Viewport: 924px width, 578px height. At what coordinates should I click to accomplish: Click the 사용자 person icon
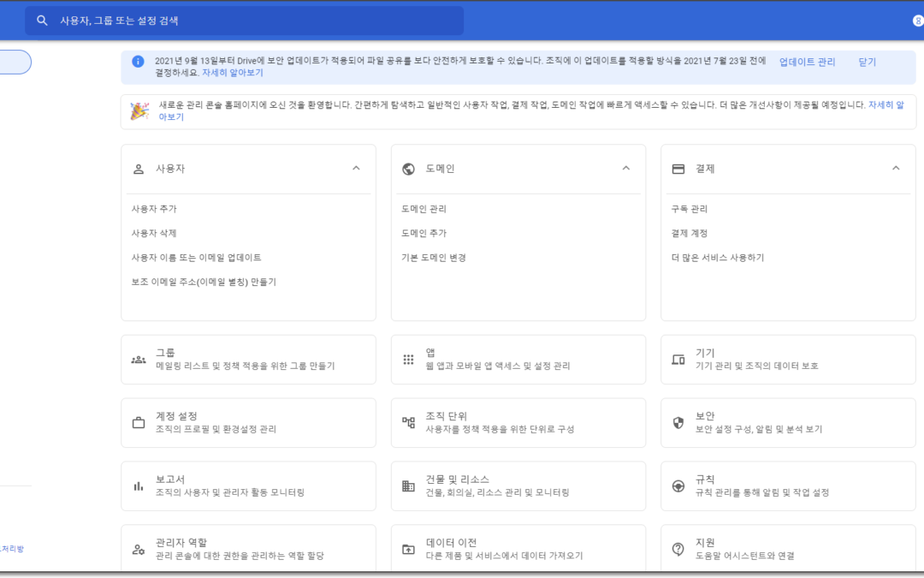pyautogui.click(x=139, y=169)
